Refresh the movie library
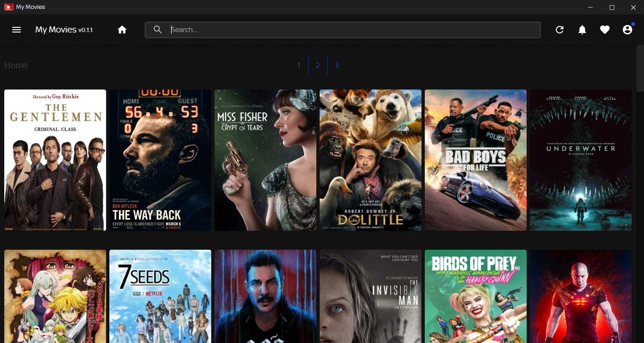 point(560,29)
